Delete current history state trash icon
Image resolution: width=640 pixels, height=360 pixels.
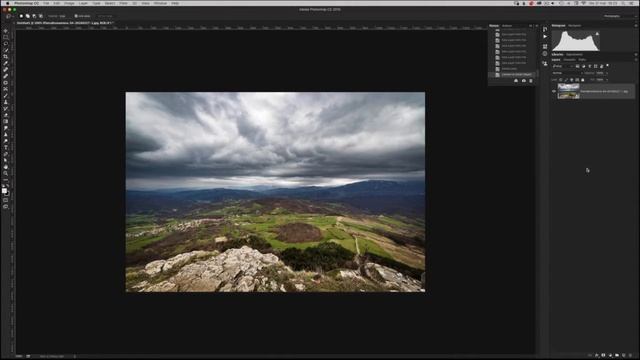pyautogui.click(x=531, y=81)
